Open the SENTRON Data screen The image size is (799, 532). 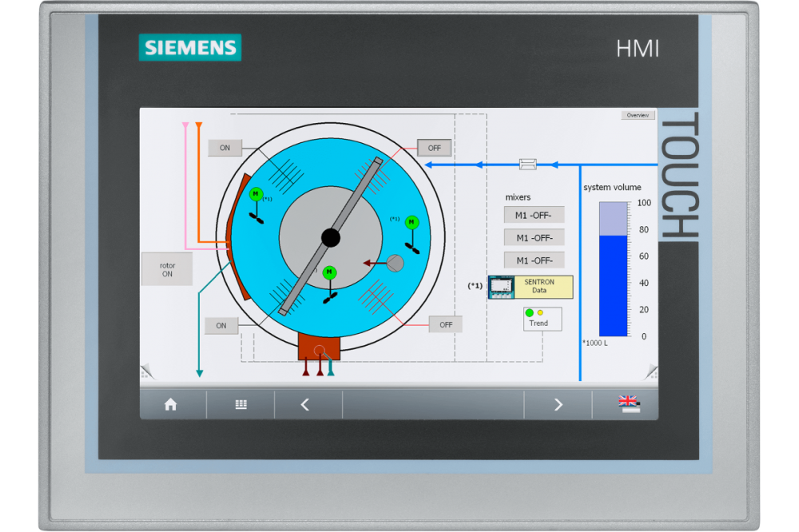[531, 287]
